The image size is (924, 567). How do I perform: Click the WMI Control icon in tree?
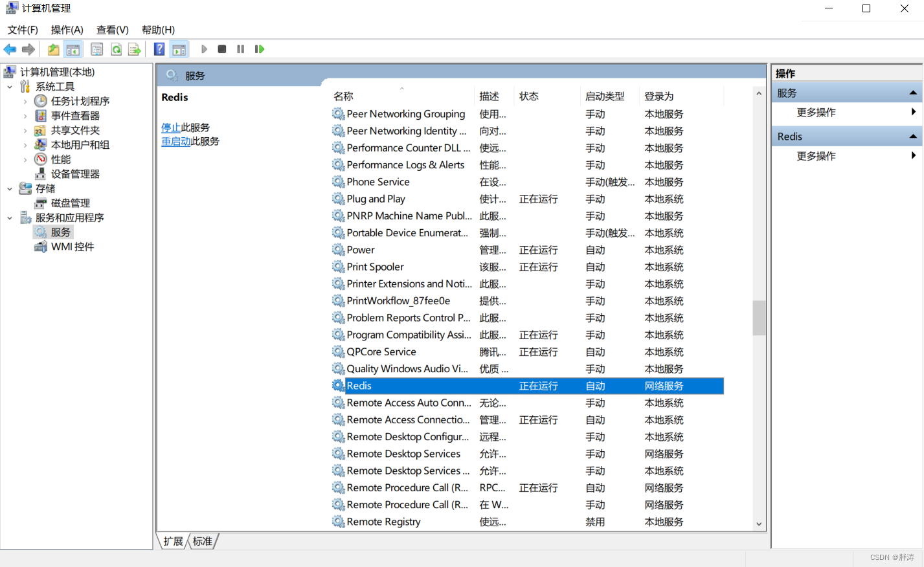(x=41, y=247)
